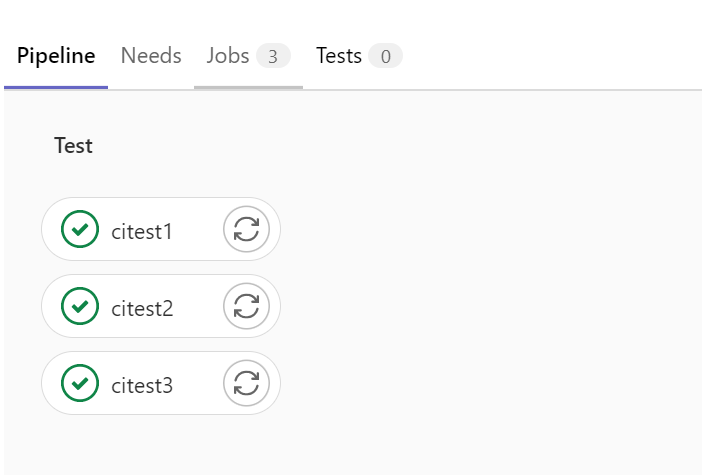
Task: Open the Needs tab
Action: click(x=151, y=56)
